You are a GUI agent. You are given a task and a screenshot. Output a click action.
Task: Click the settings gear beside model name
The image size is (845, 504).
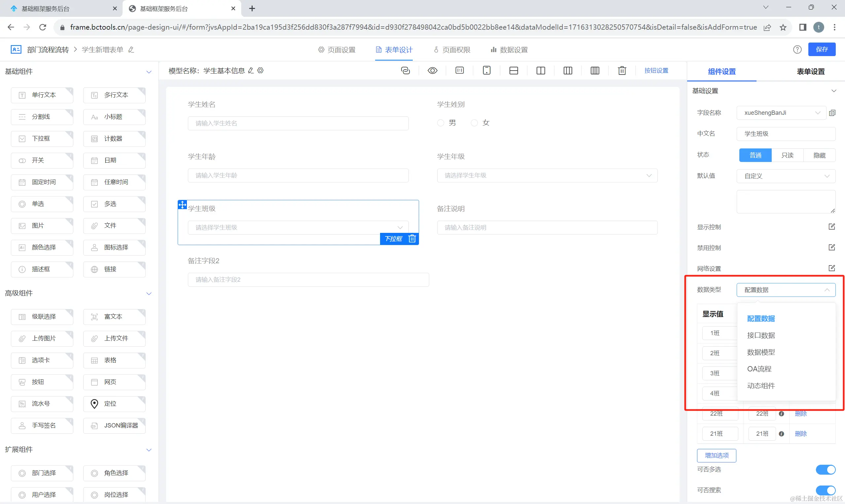260,71
